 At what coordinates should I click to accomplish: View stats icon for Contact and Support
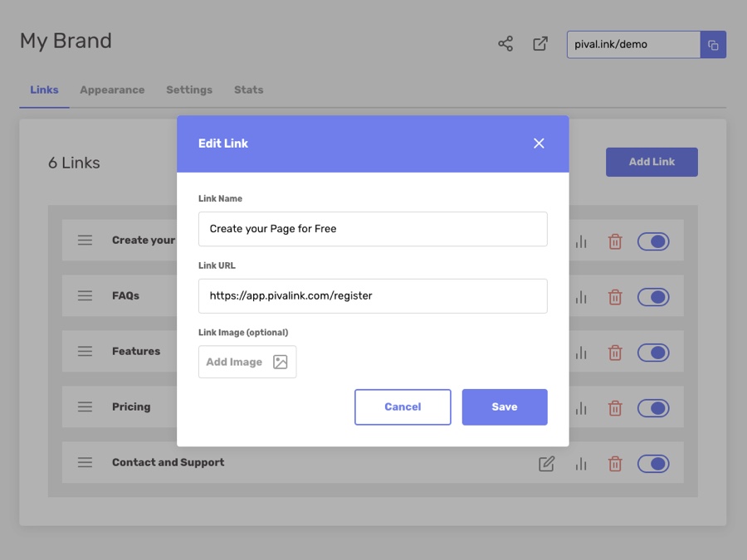point(581,464)
